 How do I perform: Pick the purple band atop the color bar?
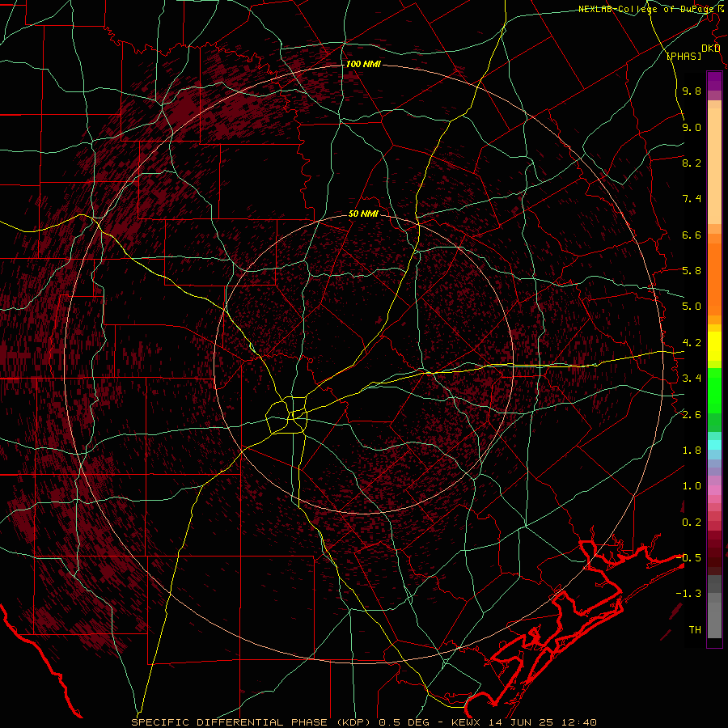[x=714, y=81]
